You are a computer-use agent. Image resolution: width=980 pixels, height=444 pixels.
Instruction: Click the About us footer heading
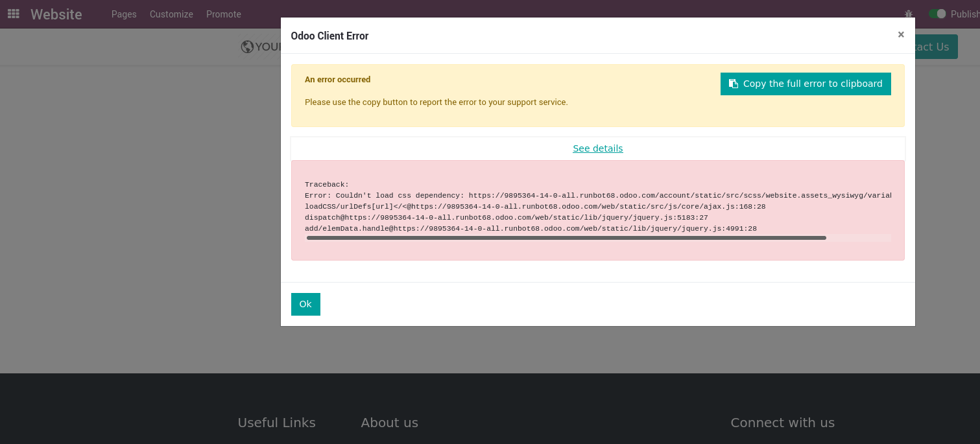[389, 423]
